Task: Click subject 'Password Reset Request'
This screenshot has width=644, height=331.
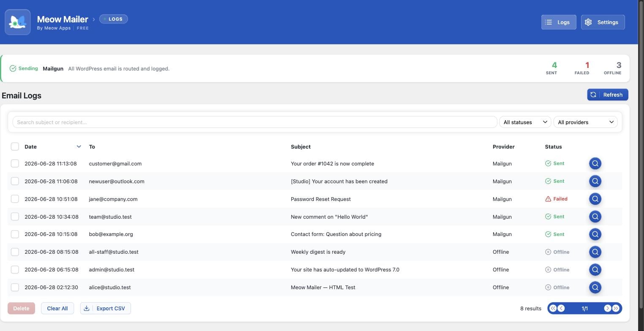Action: pyautogui.click(x=321, y=199)
